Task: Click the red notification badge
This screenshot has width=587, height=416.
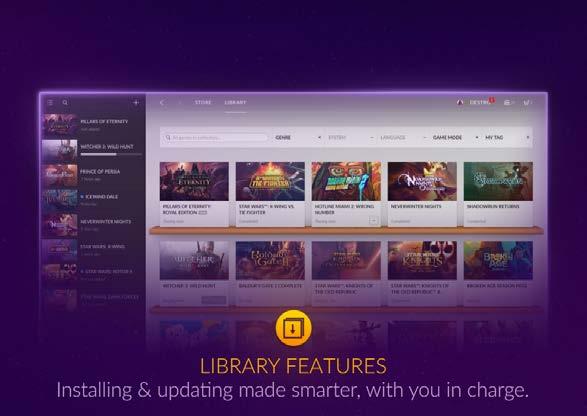Action: point(492,100)
